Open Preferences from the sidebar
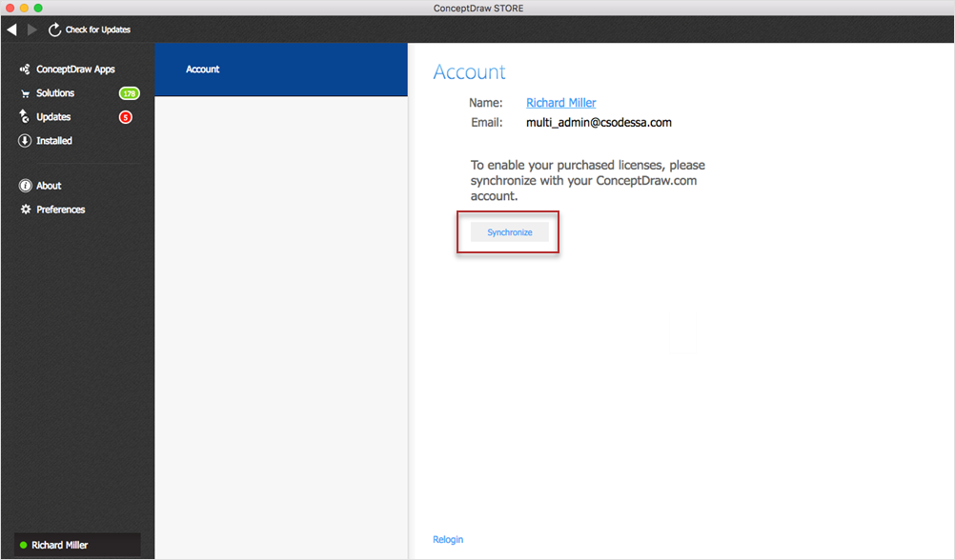 click(61, 210)
